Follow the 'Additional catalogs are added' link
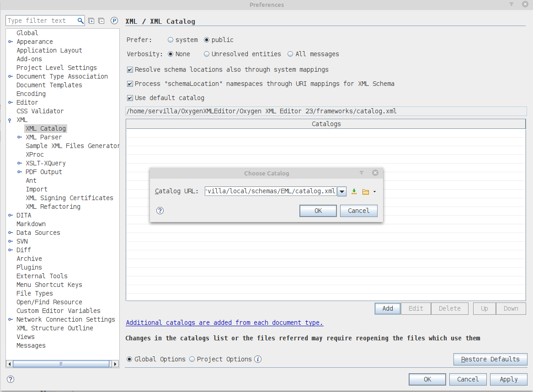This screenshot has width=533, height=392. [x=224, y=323]
